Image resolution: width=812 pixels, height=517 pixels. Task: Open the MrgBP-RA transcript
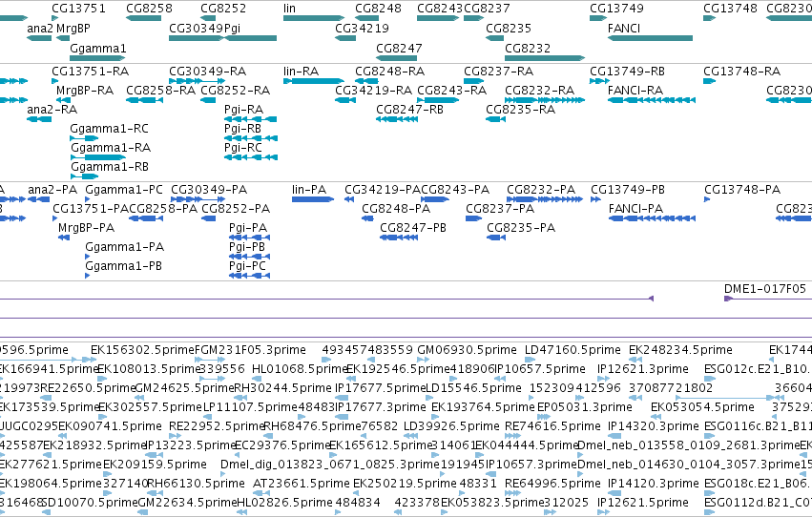(x=63, y=100)
